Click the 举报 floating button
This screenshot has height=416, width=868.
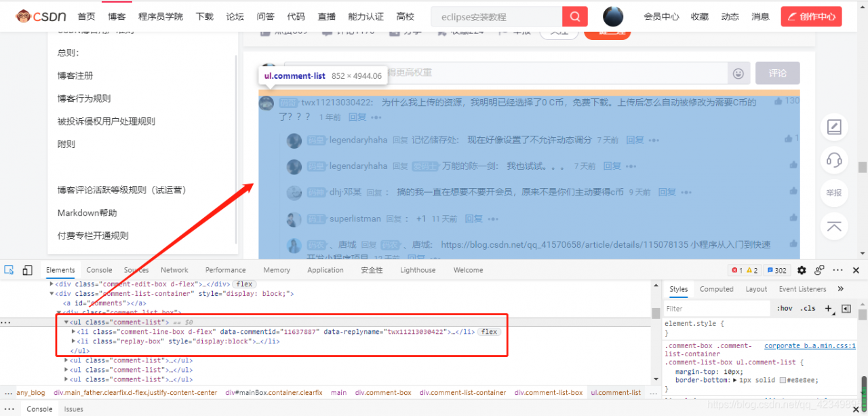(x=834, y=193)
